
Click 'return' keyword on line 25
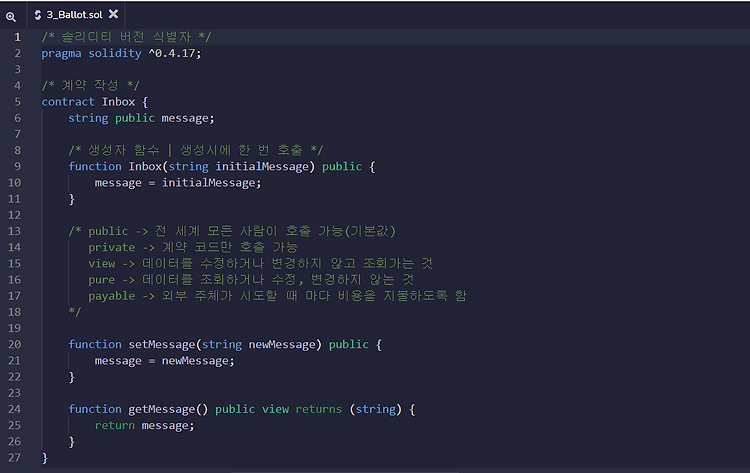115,425
